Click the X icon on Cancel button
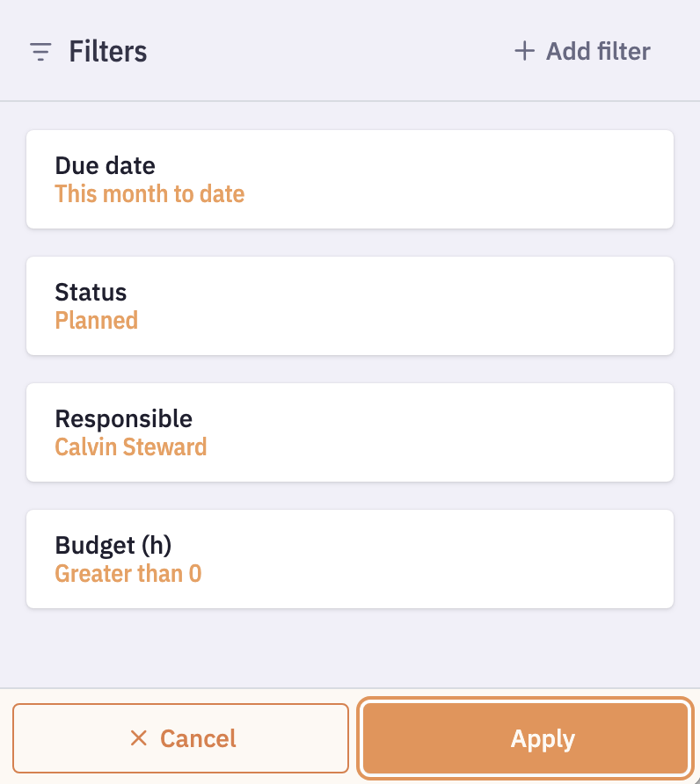Image resolution: width=700 pixels, height=784 pixels. point(138,737)
